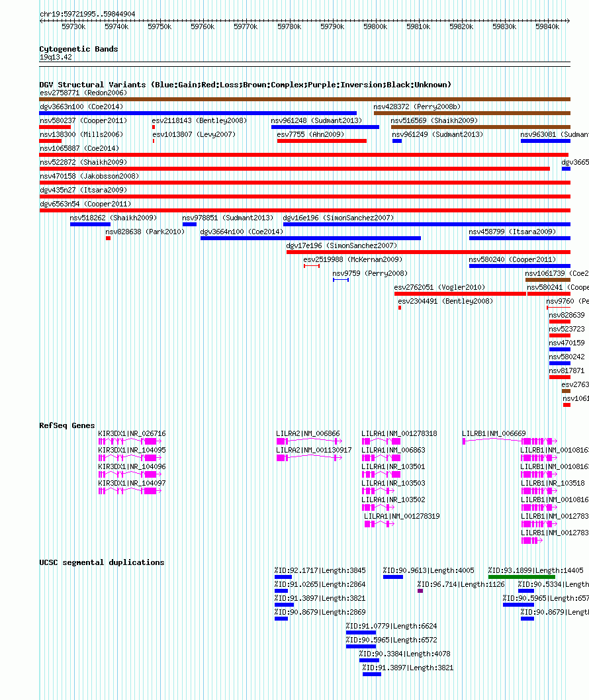Click the nsv428372 (Perry2008b) label

click(x=417, y=107)
